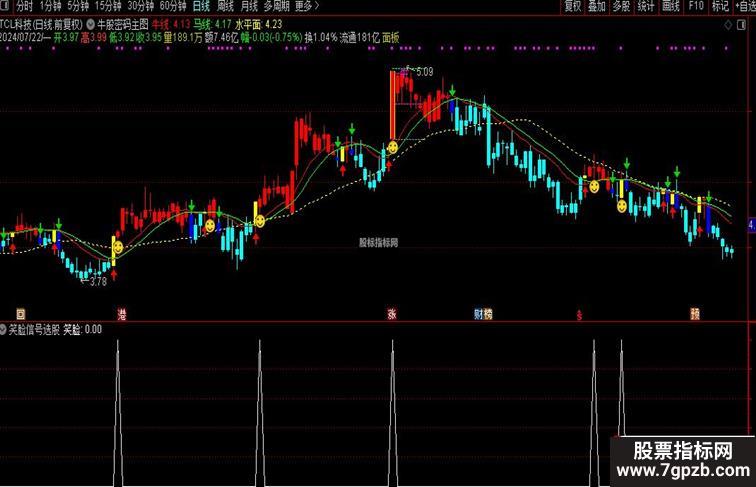This screenshot has width=756, height=487.
Task: Click the 马线 4.17 value
Action: (x=212, y=24)
